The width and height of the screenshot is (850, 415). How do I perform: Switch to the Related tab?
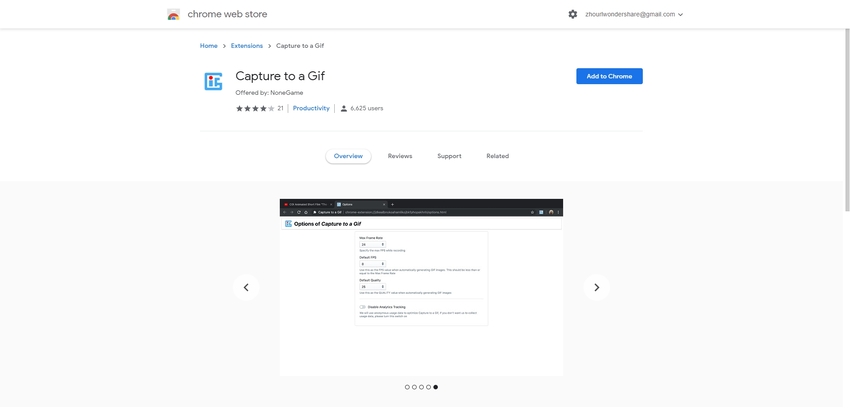click(497, 156)
